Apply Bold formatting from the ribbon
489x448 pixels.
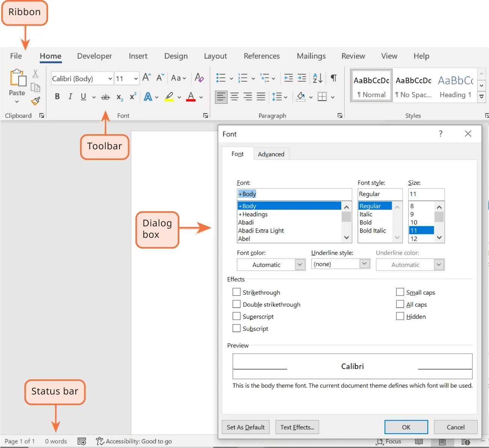point(57,97)
